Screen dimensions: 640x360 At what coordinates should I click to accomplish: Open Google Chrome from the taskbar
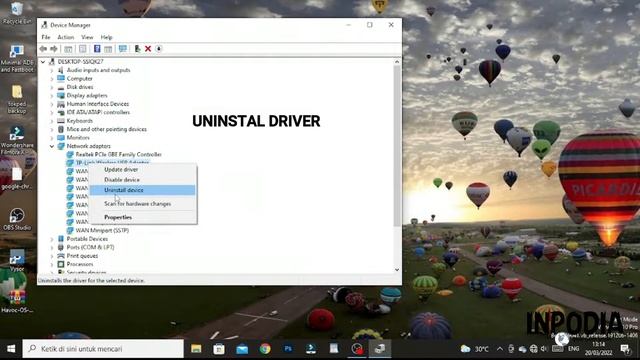click(x=265, y=349)
